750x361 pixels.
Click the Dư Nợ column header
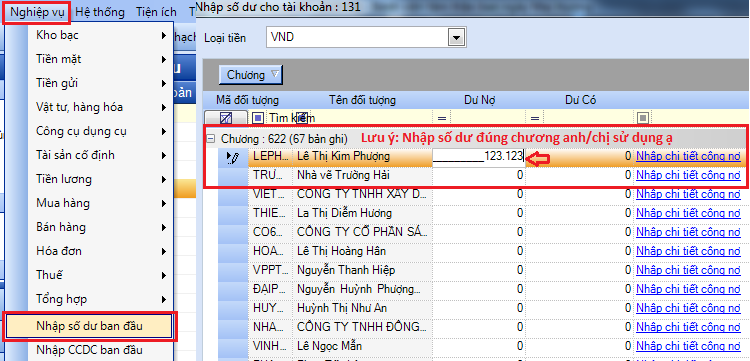479,100
